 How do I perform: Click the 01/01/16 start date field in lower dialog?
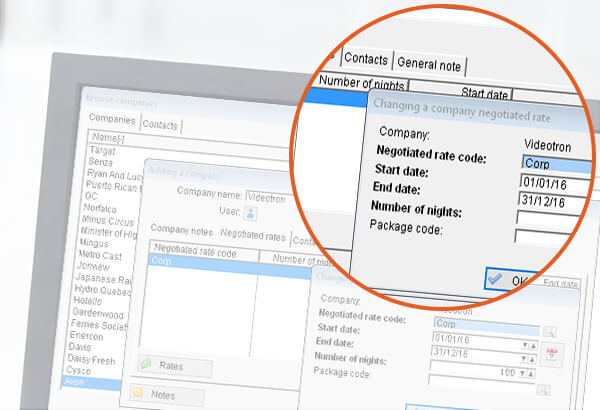pos(478,341)
